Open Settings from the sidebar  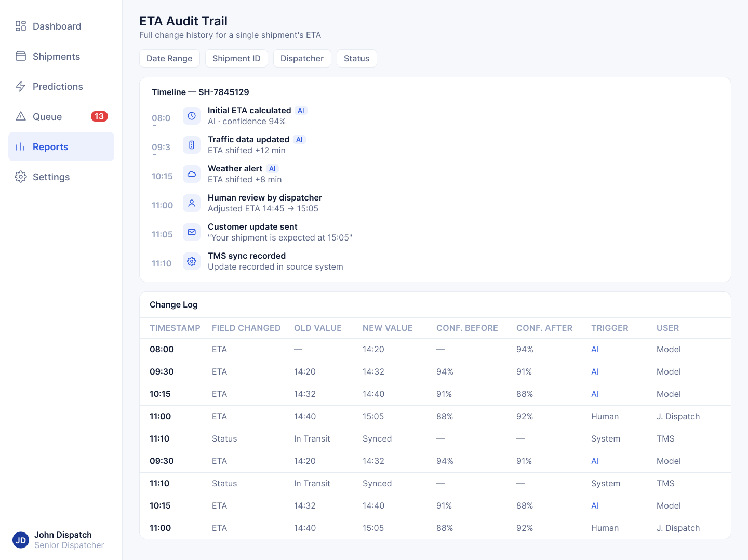(x=61, y=177)
